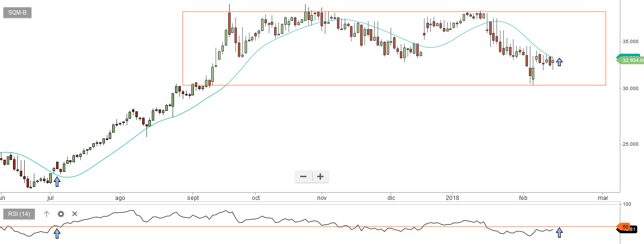The height and width of the screenshot is (244, 644).
Task: Click the 25.000 price axis label
Action: coord(630,144)
